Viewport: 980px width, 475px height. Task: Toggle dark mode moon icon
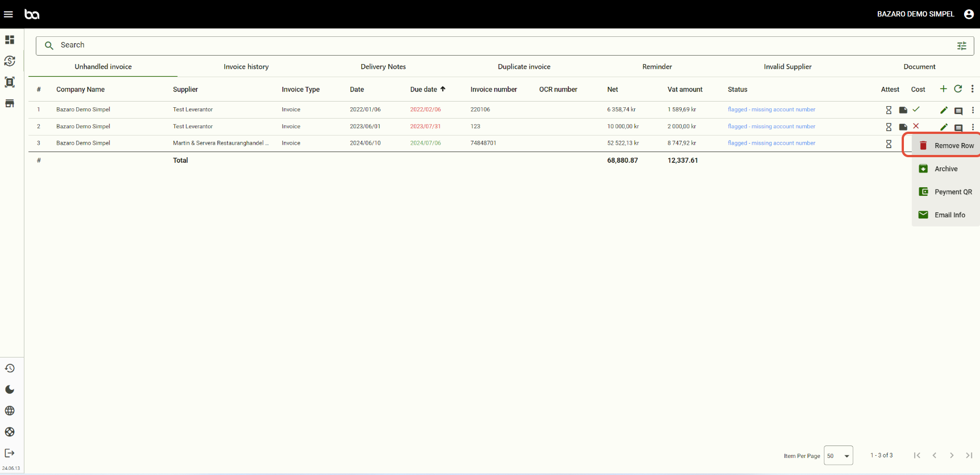(10, 389)
